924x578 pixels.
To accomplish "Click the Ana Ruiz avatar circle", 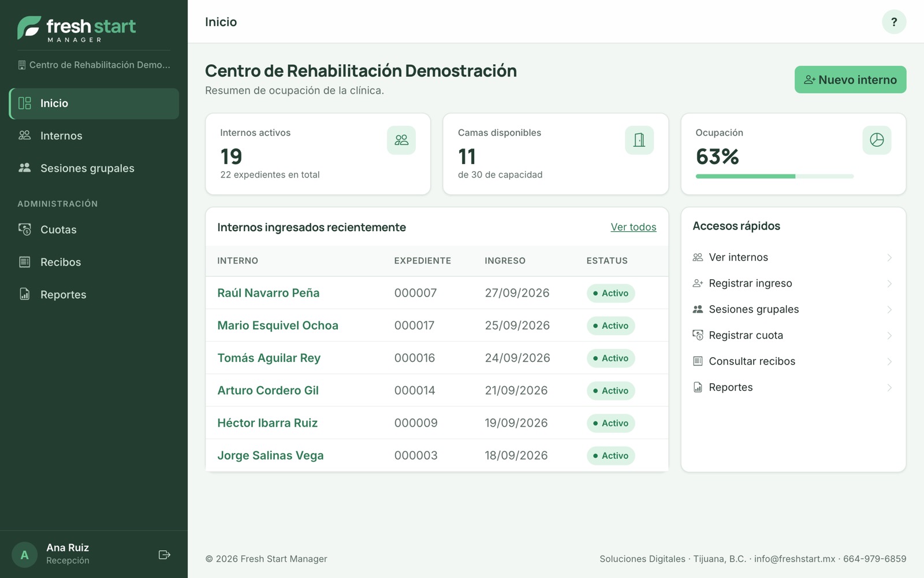I will coord(24,555).
